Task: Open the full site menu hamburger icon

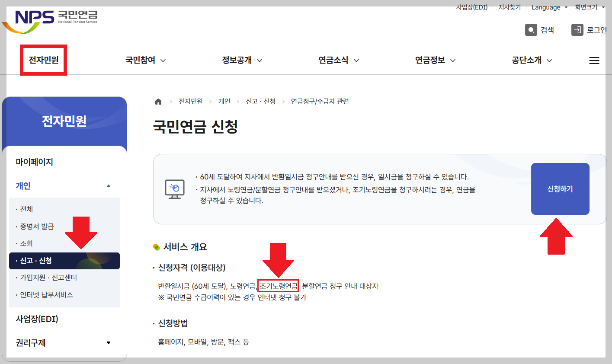Action: 594,60
